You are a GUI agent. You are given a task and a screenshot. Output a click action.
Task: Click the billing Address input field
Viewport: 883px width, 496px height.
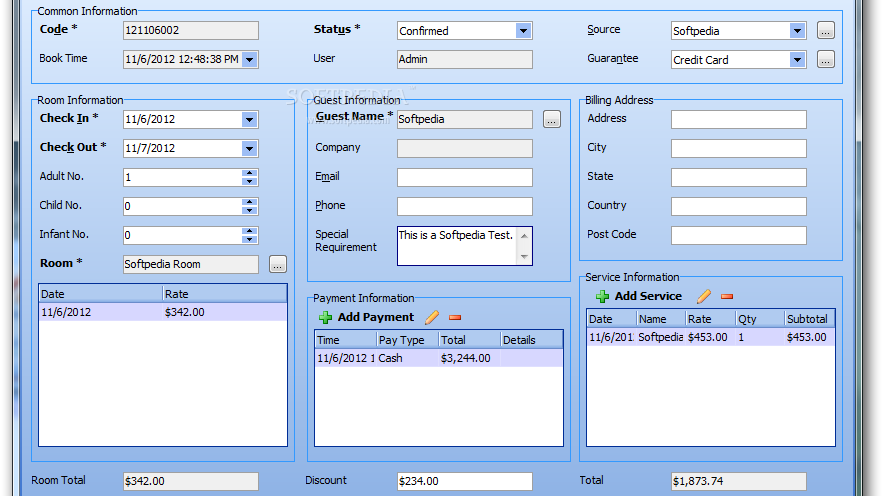(738, 119)
